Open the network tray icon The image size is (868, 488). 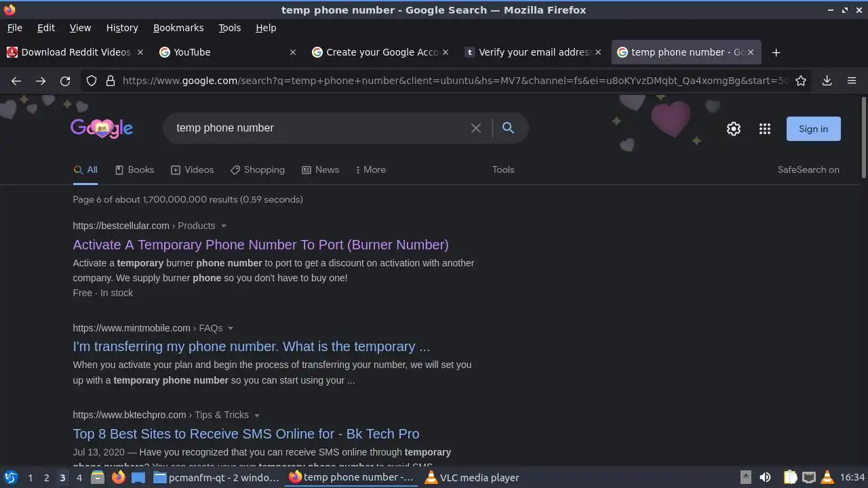pos(809,477)
